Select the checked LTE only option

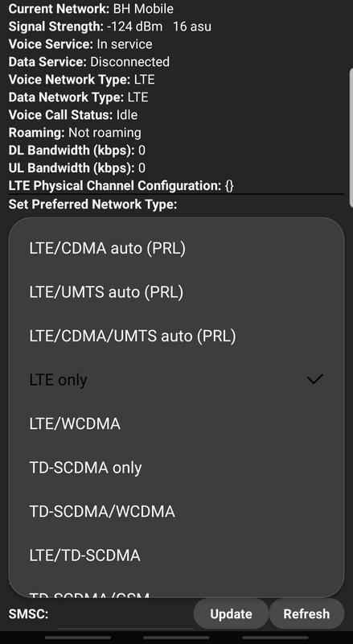pos(176,380)
